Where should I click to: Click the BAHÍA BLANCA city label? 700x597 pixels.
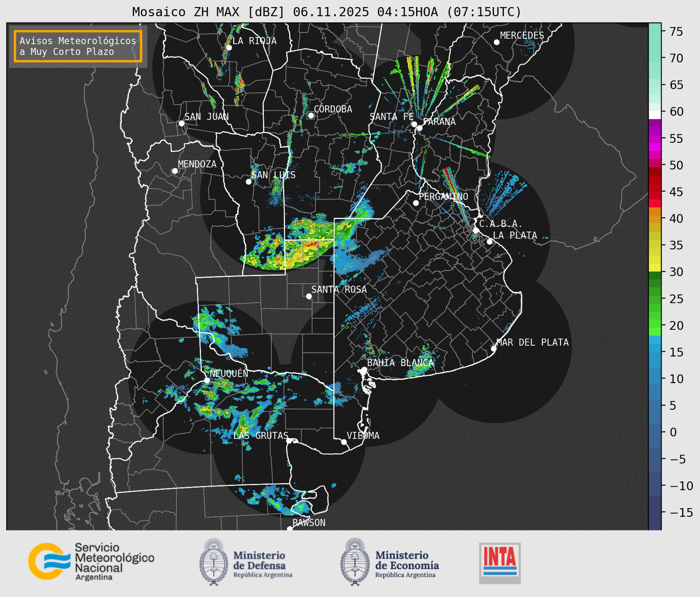pyautogui.click(x=400, y=363)
